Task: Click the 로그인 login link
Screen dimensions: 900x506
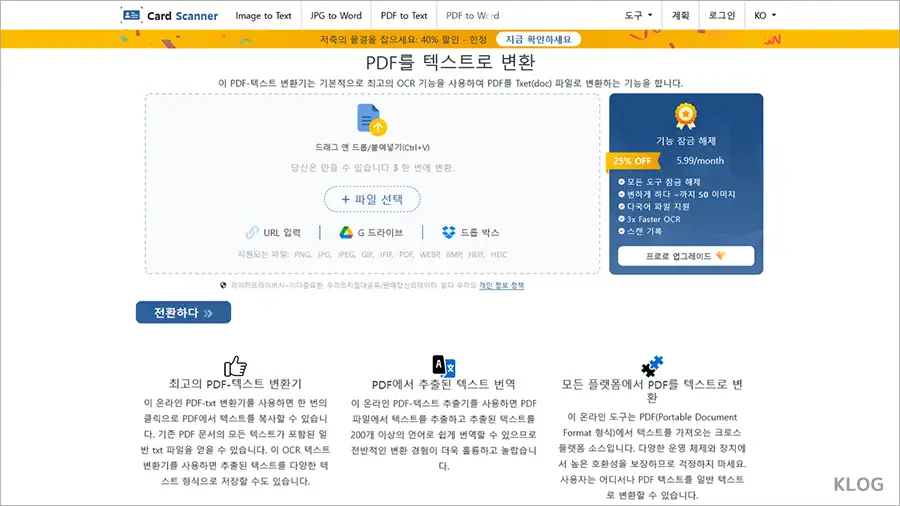Action: tap(721, 15)
